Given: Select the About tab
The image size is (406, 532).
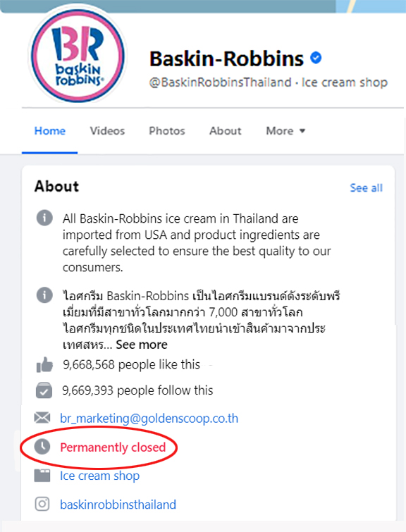Looking at the screenshot, I should 226,131.
